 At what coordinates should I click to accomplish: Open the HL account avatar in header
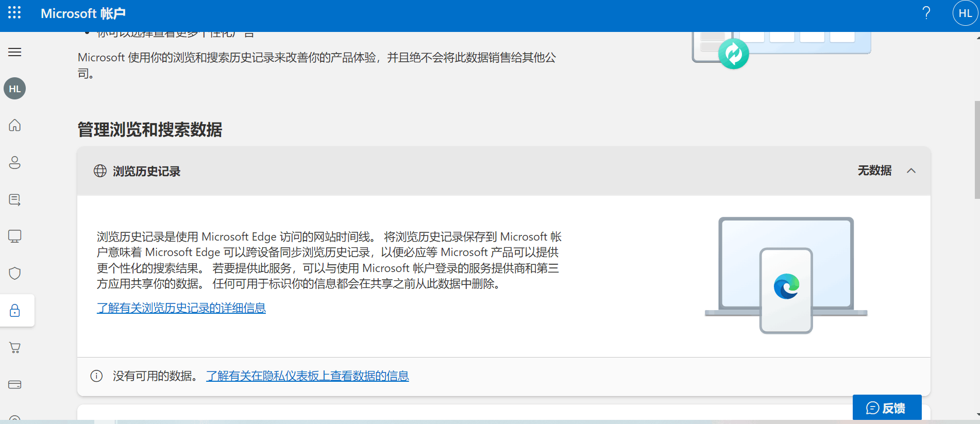pyautogui.click(x=965, y=13)
